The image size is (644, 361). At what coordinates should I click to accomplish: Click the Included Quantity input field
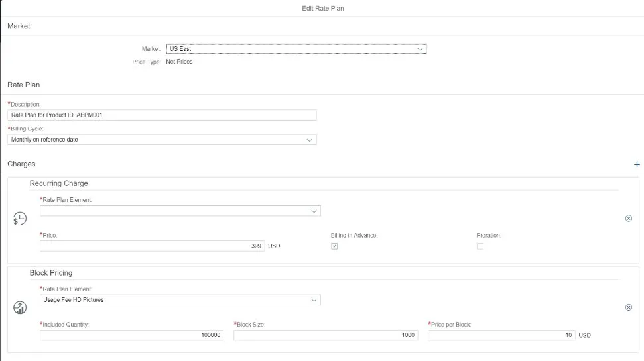click(x=132, y=335)
